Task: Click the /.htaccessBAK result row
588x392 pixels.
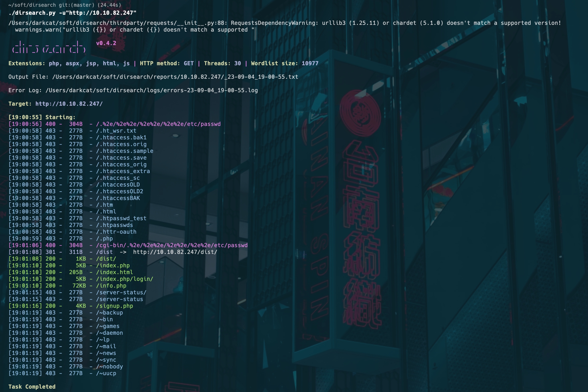Action: [74, 198]
